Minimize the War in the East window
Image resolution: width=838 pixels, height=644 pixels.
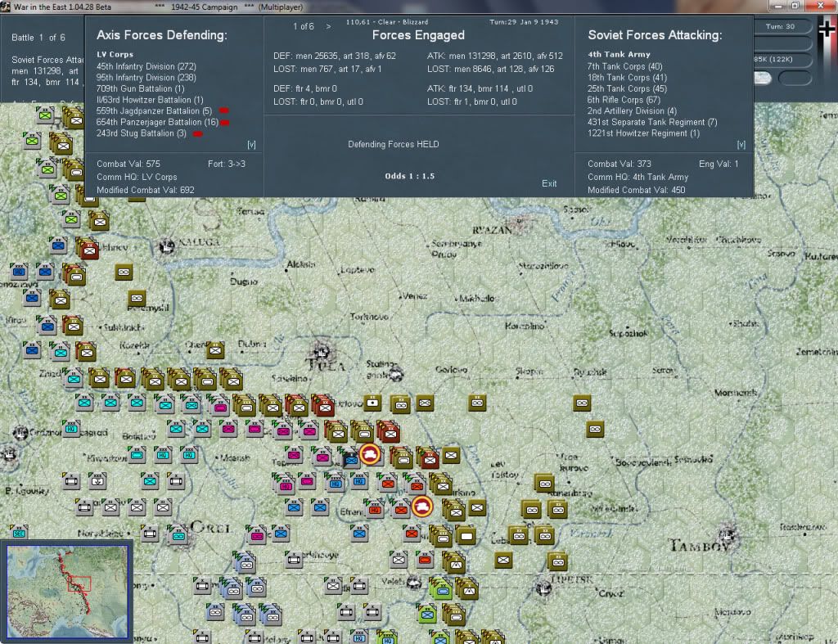pos(778,6)
